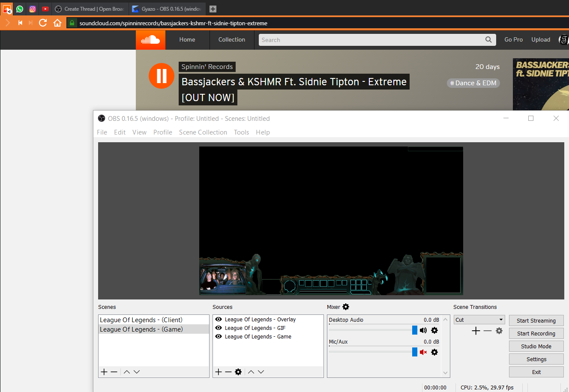The image size is (569, 392).
Task: Switch to the pinned WhatsApp browser tab
Action: (20, 9)
